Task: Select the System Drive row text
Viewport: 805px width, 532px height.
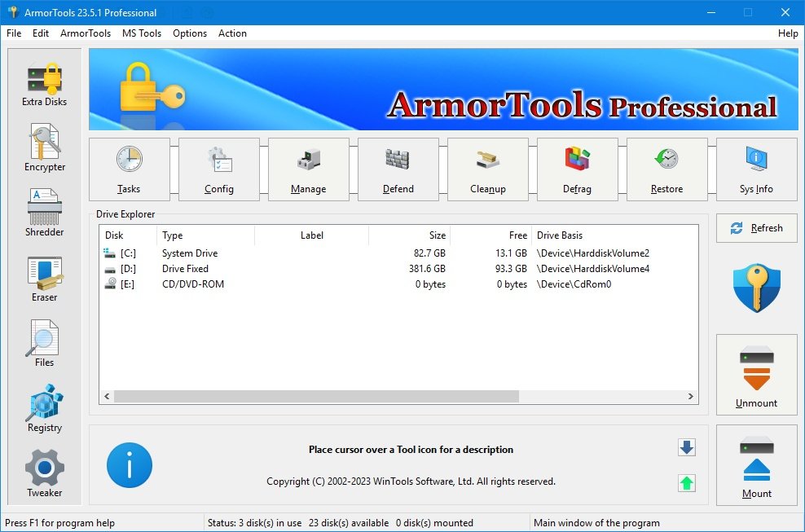Action: [x=190, y=253]
